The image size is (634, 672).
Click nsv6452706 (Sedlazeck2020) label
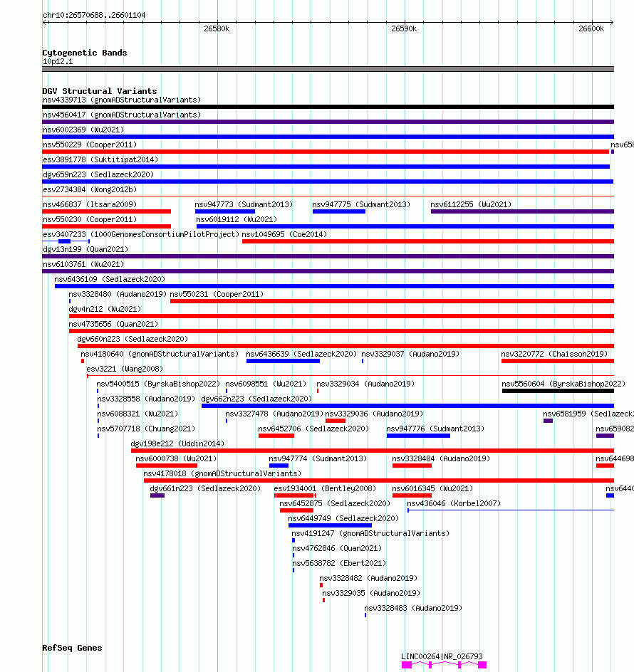313,430
